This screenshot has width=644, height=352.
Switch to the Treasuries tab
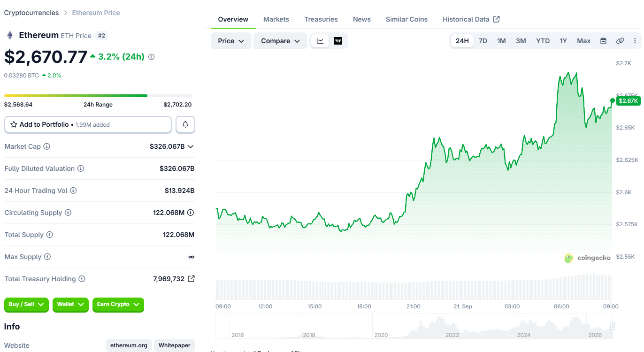(x=321, y=19)
